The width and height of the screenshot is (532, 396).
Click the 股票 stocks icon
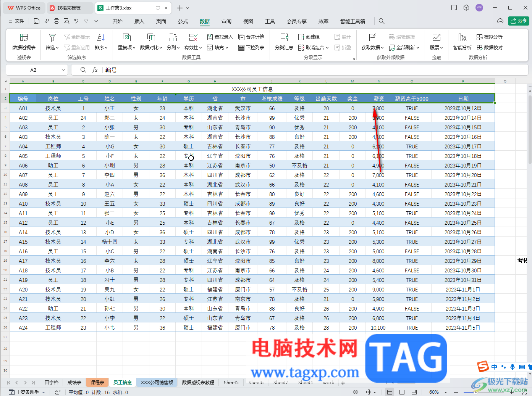[436, 37]
